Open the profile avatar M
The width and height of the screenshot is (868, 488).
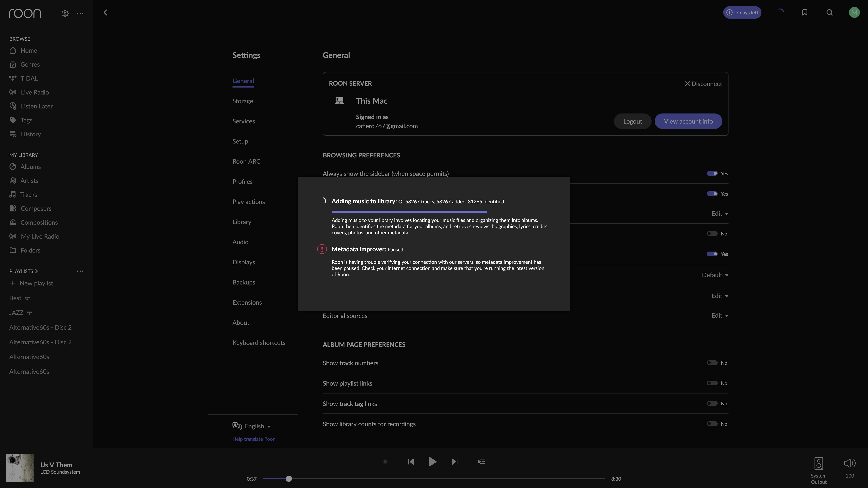(854, 12)
